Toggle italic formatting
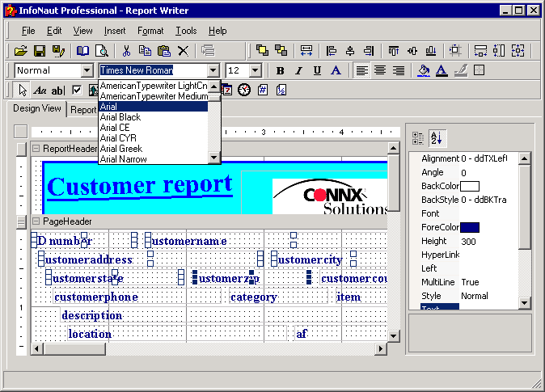Viewport: 545px width, 392px height. coord(298,70)
